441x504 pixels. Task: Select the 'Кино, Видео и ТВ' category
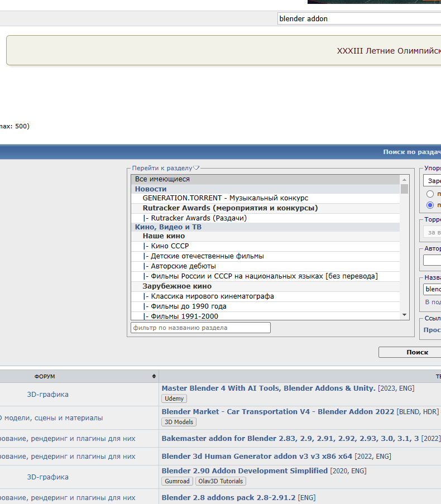coord(265,227)
